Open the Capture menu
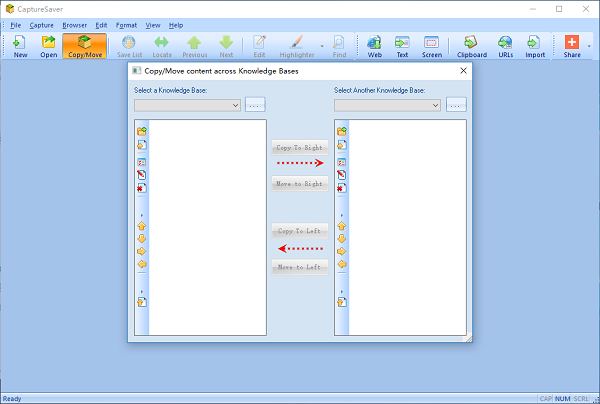 coord(41,24)
